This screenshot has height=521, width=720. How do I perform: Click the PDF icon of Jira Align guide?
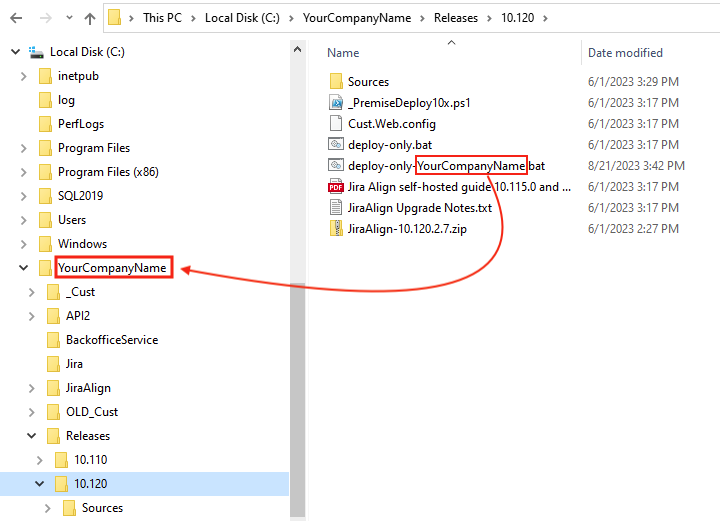[336, 186]
